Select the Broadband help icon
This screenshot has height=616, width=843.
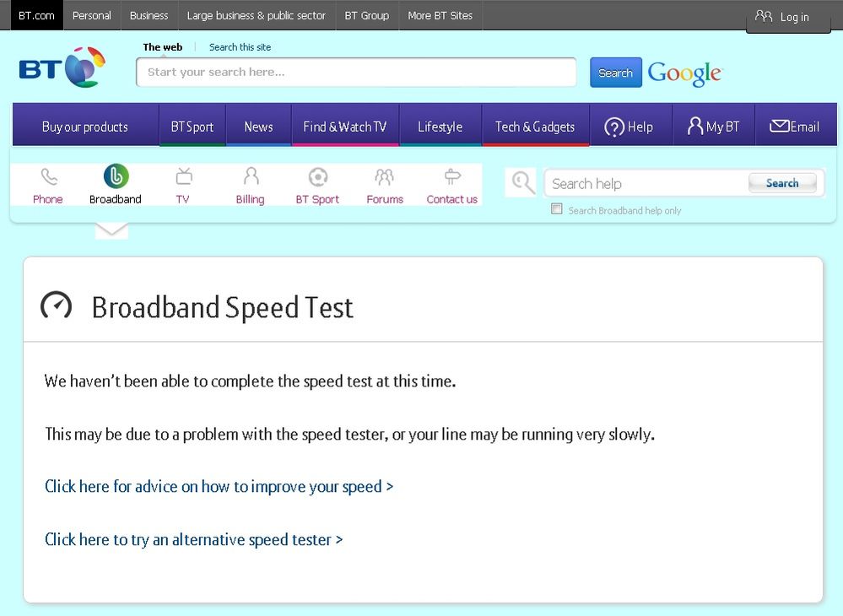tap(116, 176)
